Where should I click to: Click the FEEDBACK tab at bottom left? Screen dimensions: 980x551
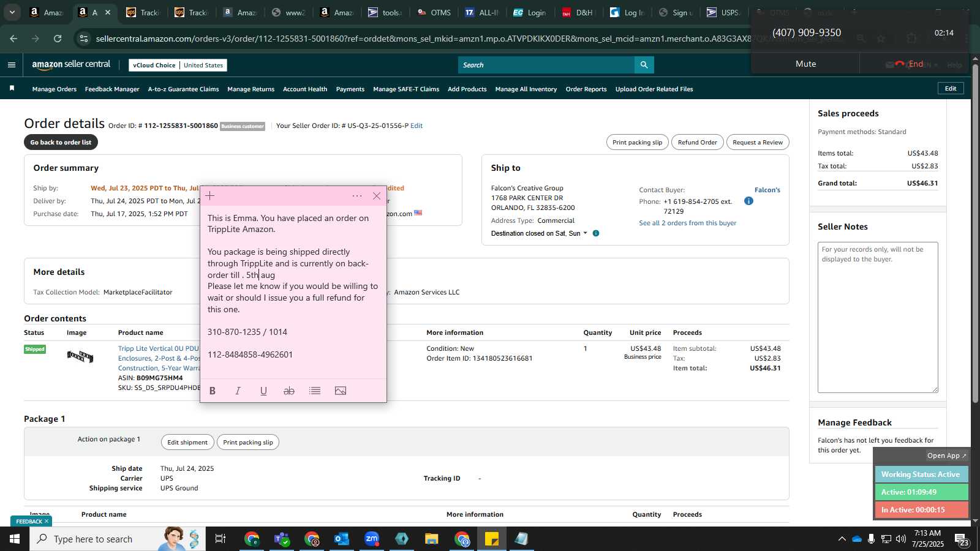pyautogui.click(x=32, y=522)
